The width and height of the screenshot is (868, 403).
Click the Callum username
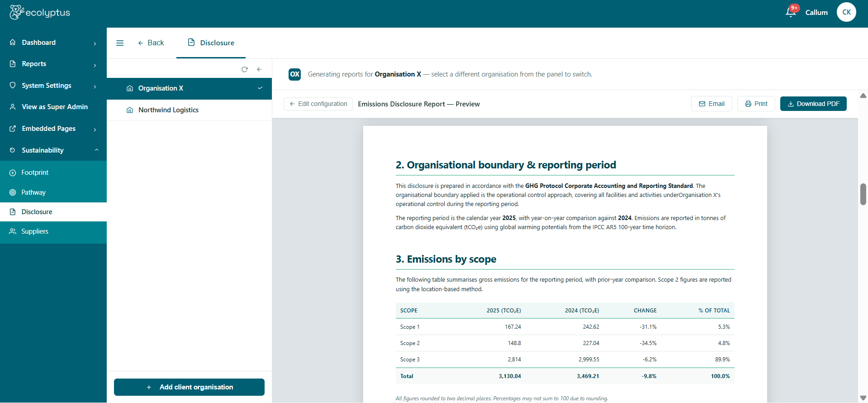click(x=816, y=12)
